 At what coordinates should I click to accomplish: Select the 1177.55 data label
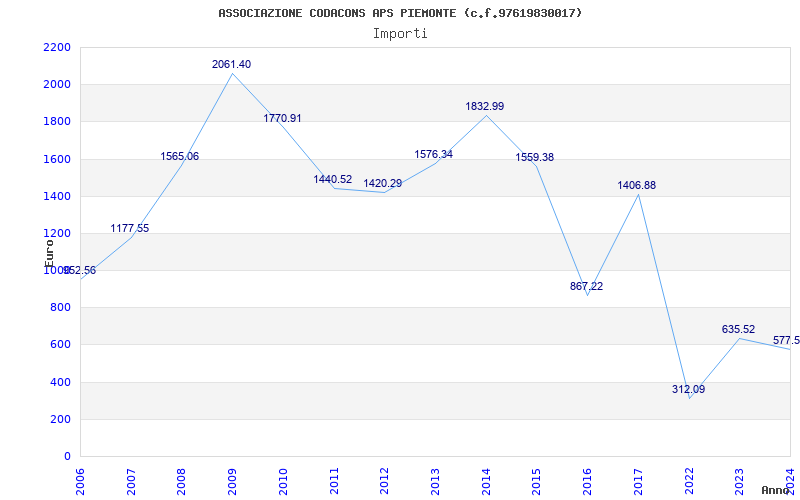130,228
